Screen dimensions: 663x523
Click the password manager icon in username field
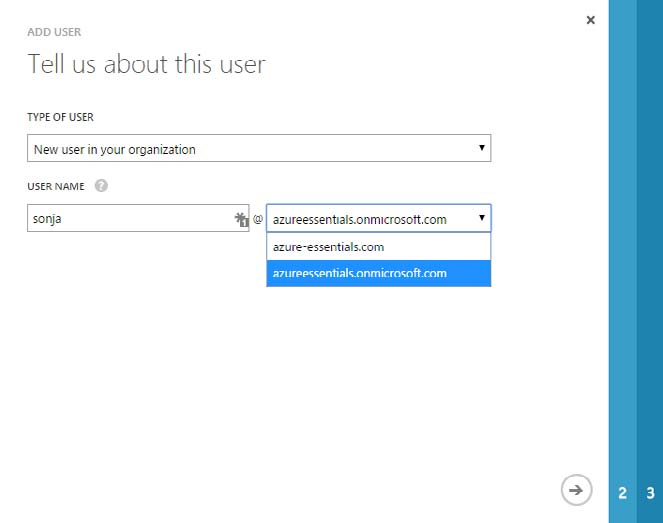coord(241,219)
